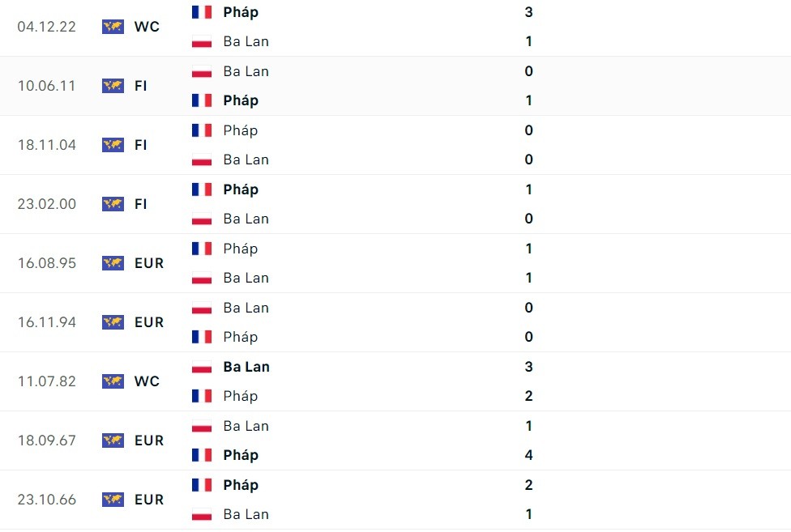Open the Pháp team from the 04.12.22 match
This screenshot has height=532, width=791.
pos(241,12)
